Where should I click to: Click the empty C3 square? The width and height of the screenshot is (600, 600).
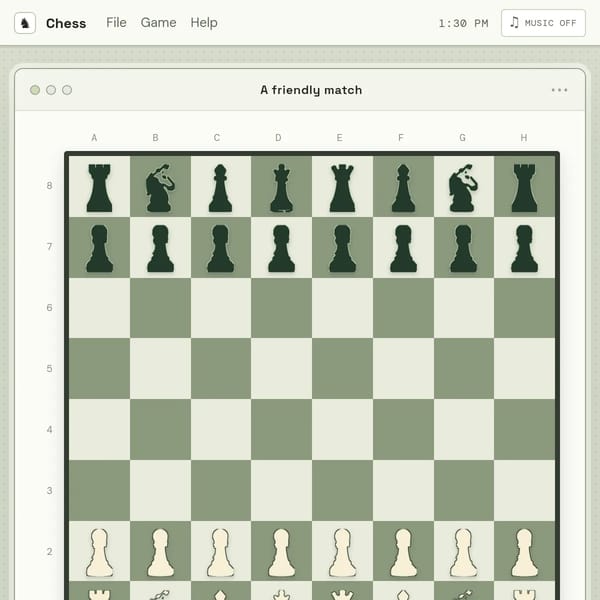point(220,490)
